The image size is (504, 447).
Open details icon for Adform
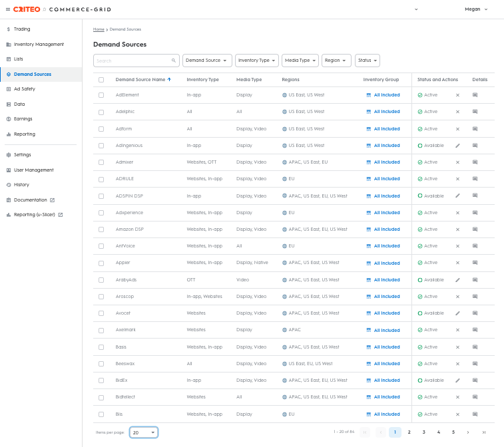475,129
